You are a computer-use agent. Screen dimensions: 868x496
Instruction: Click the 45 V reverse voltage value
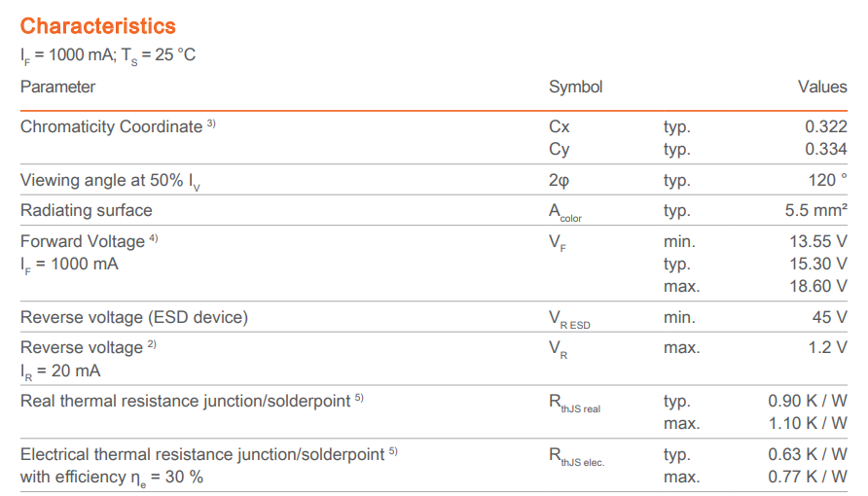(x=830, y=317)
